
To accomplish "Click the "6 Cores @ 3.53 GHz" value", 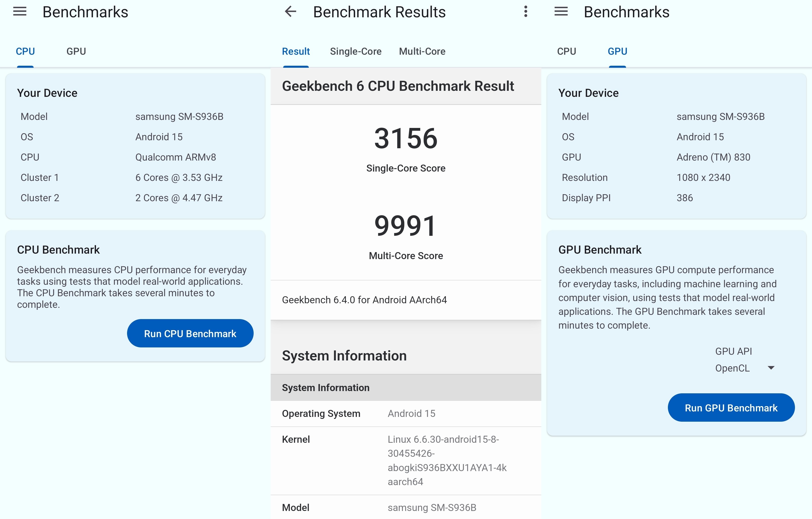I will 179,178.
